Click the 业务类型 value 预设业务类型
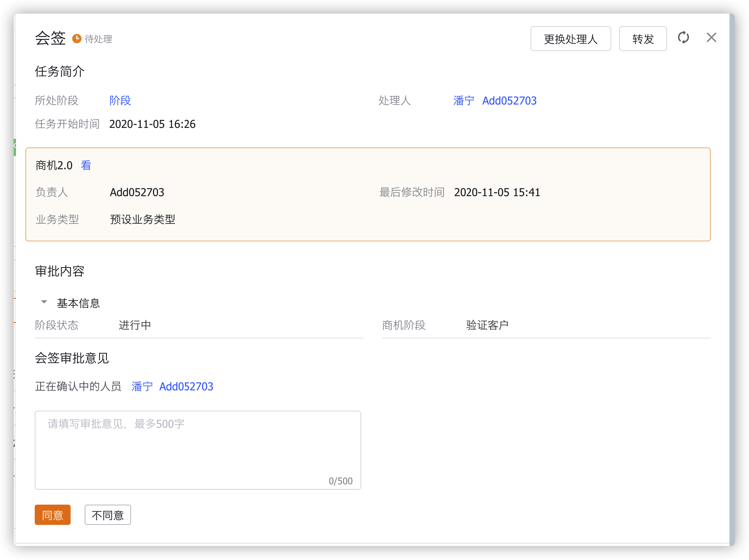 (143, 220)
